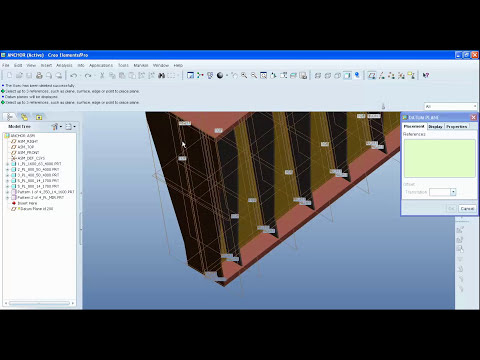Toggle Coordinate Systems display on/off
The width and height of the screenshot is (480, 360).
tap(401, 76)
